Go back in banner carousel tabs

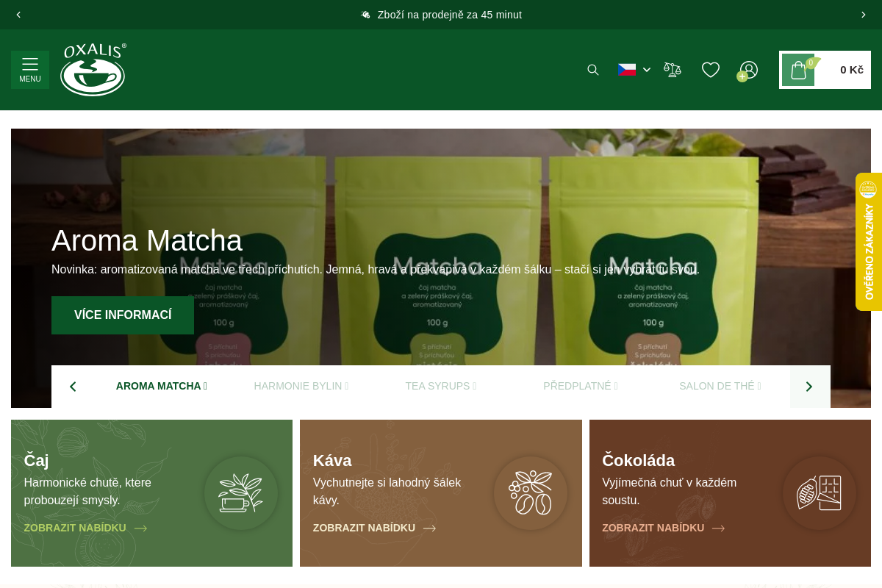[x=72, y=387]
